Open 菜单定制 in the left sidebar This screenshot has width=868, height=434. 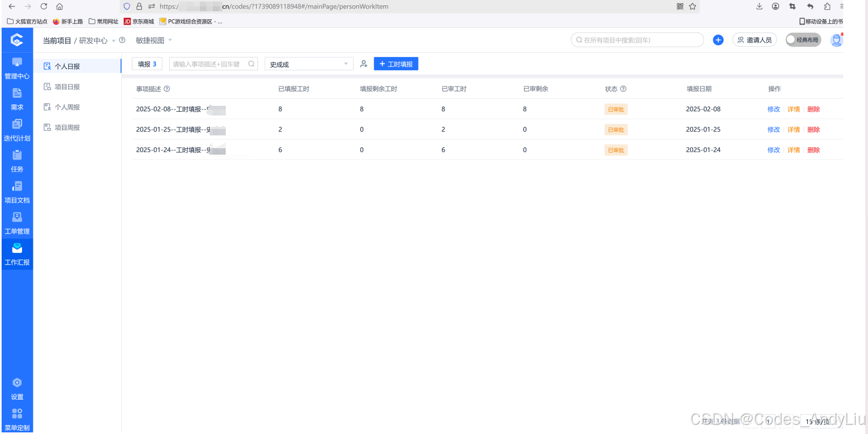[17, 420]
